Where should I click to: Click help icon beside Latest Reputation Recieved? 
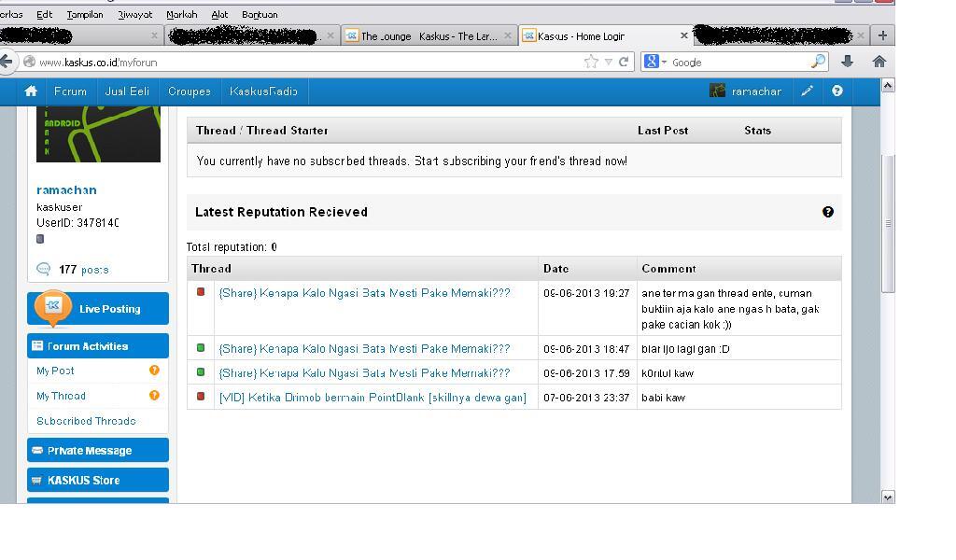point(828,212)
